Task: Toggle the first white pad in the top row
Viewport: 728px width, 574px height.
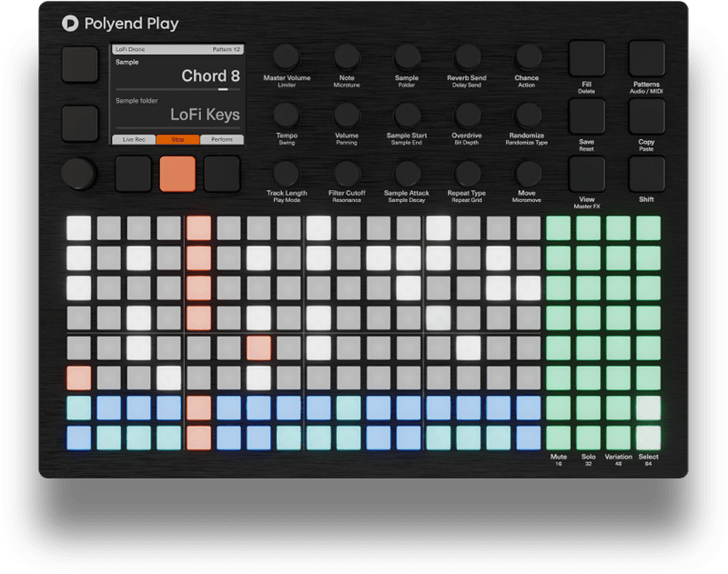Action: click(79, 228)
